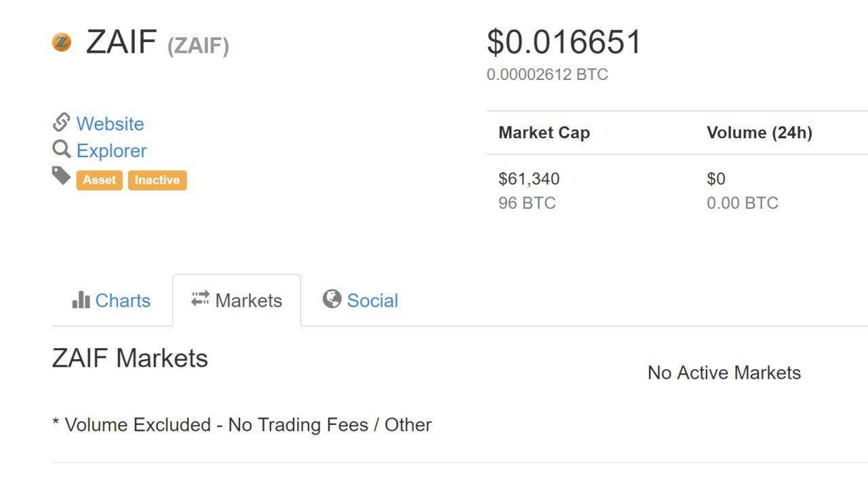The width and height of the screenshot is (868, 477).
Task: Click the No Active Markets message
Action: [x=724, y=373]
